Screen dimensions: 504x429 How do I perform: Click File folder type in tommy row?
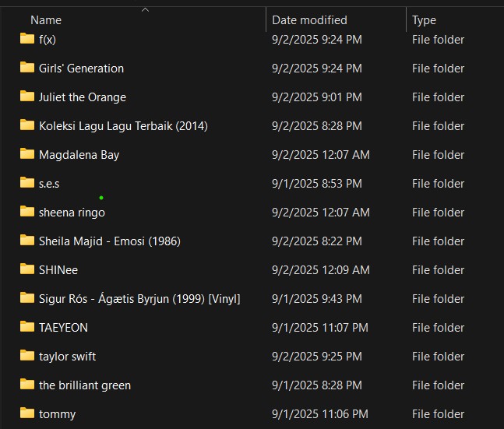pos(438,414)
